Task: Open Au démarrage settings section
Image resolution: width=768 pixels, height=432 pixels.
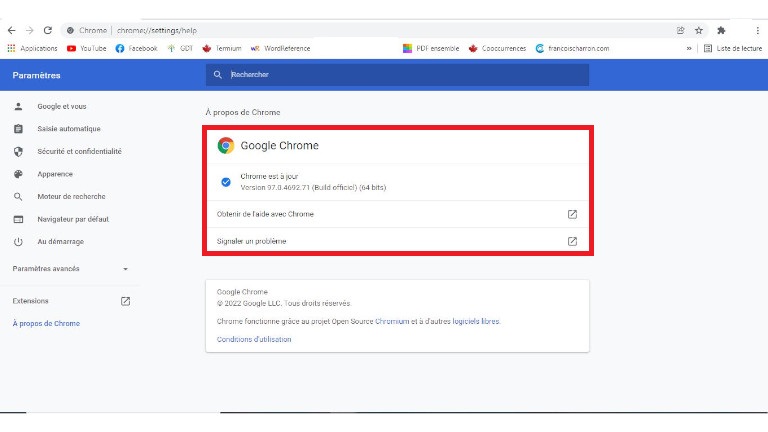Action: pos(60,241)
